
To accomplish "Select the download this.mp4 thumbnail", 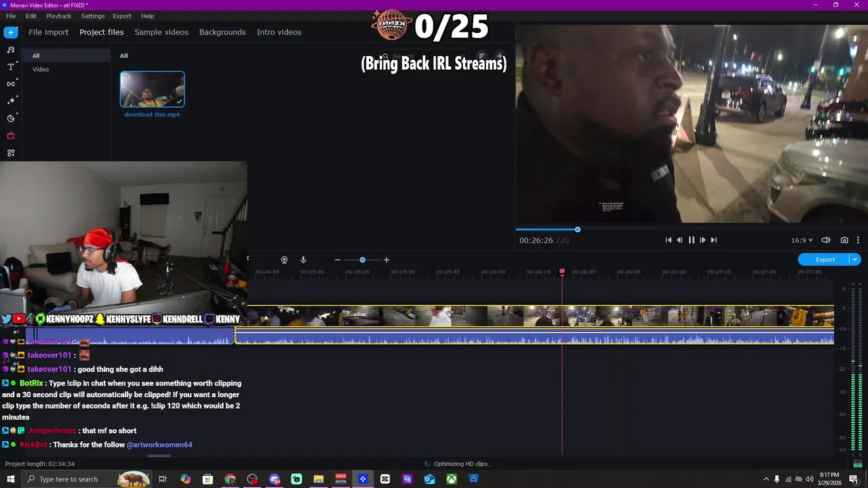I will point(152,89).
